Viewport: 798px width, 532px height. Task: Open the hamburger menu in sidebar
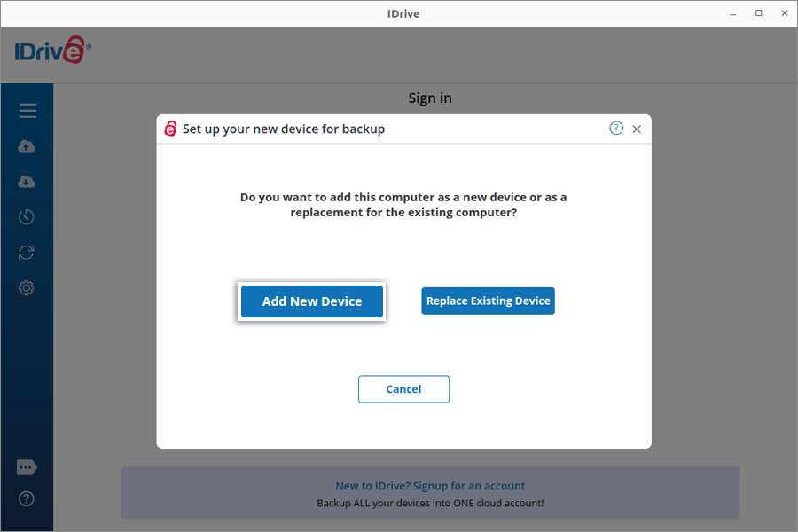pyautogui.click(x=27, y=111)
